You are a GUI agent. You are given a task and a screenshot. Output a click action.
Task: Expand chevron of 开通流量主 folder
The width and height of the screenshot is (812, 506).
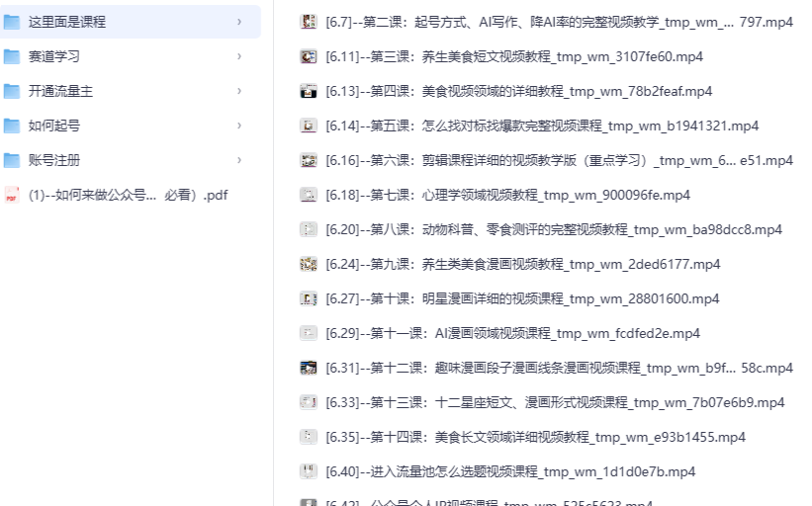click(239, 91)
